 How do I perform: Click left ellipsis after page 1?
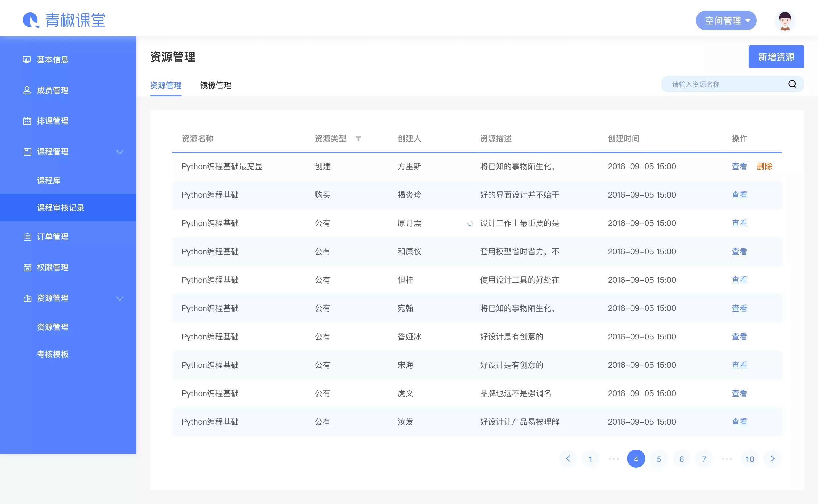tap(613, 459)
